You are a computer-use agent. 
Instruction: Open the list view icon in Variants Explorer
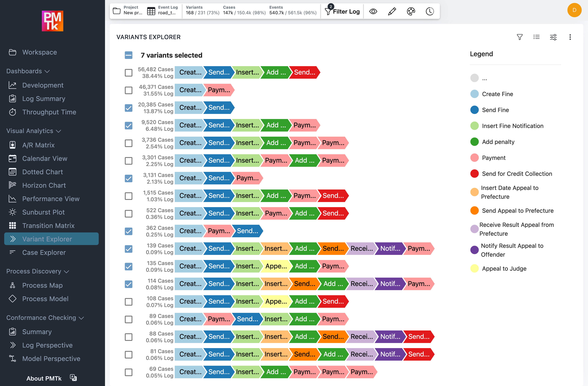click(537, 37)
